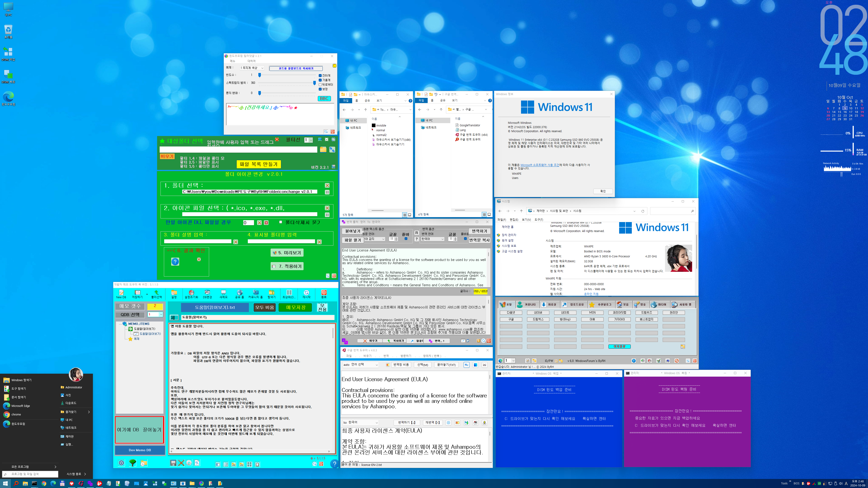
Task: Click DB변경 icon in memo toolbar
Action: pos(207,294)
